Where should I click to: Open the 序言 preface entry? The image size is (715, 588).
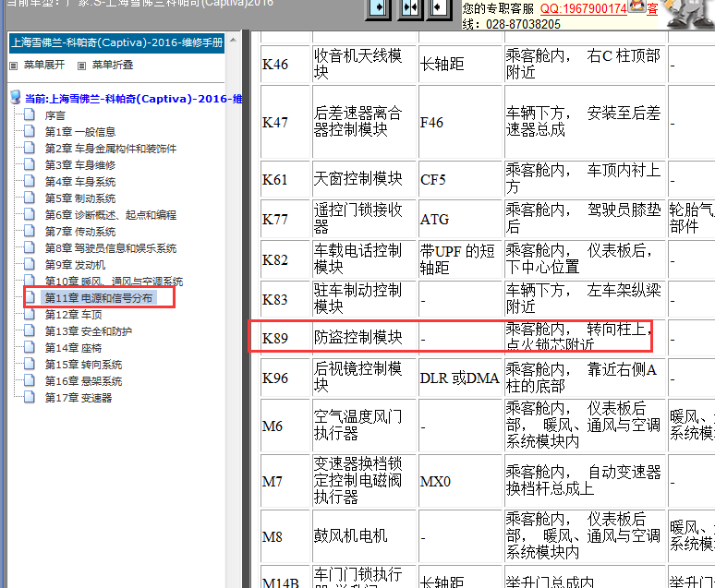55,115
